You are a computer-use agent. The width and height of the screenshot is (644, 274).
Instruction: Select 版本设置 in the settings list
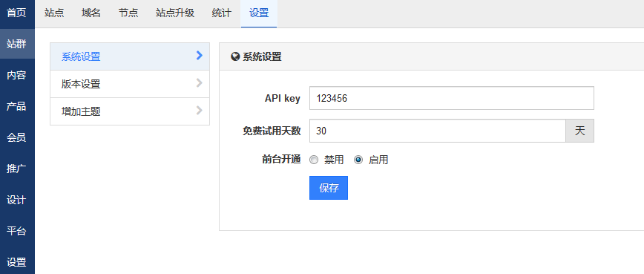pos(130,84)
